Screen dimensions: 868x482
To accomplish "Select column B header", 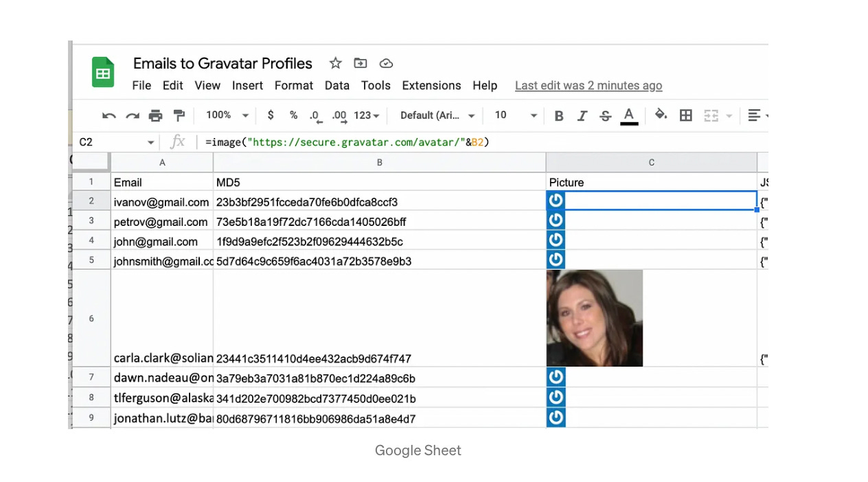I will (380, 163).
